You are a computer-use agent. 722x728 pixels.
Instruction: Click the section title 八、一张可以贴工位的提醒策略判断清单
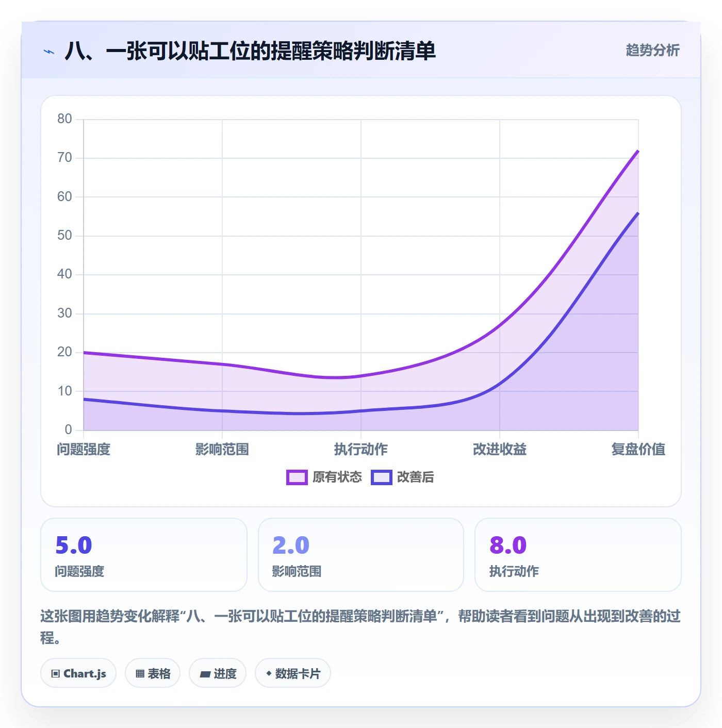251,51
